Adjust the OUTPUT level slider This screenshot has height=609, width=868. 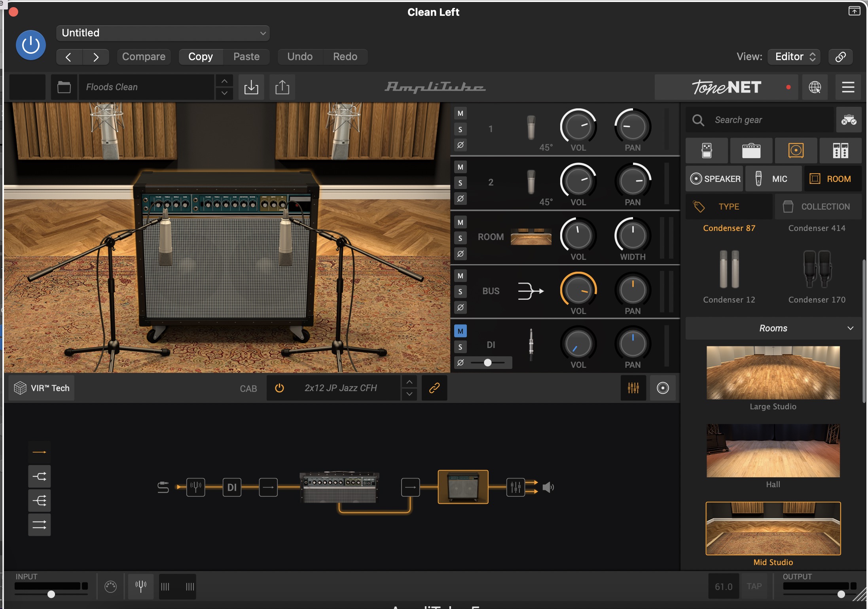pos(841,594)
